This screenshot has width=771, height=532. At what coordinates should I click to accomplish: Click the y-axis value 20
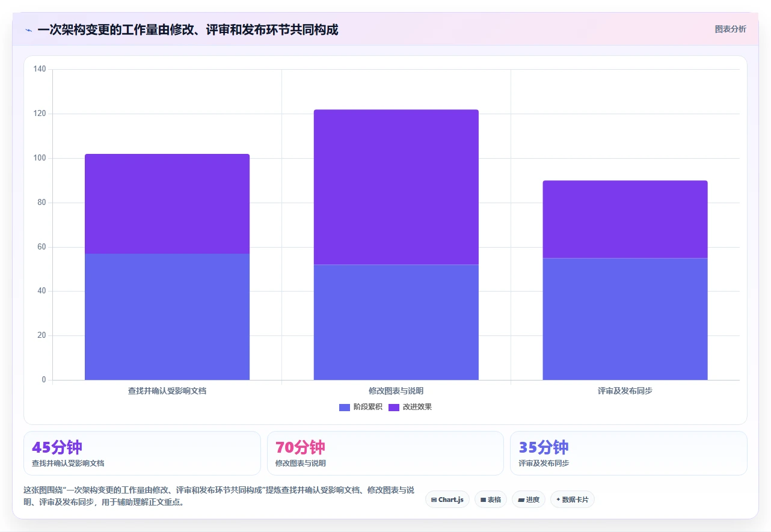click(x=41, y=335)
